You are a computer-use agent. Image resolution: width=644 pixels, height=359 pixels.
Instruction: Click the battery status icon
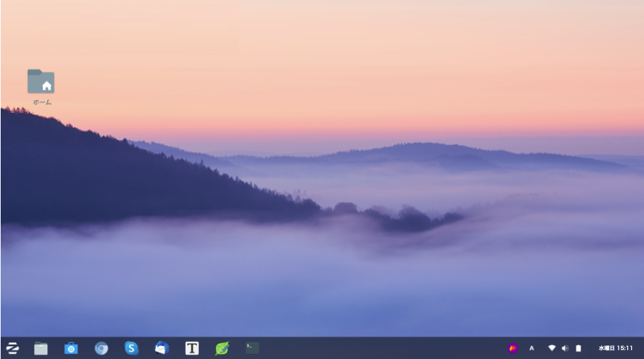578,348
